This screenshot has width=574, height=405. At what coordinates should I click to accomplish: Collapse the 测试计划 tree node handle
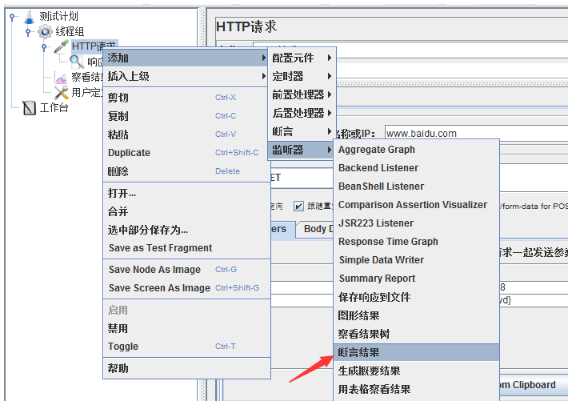click(x=13, y=17)
